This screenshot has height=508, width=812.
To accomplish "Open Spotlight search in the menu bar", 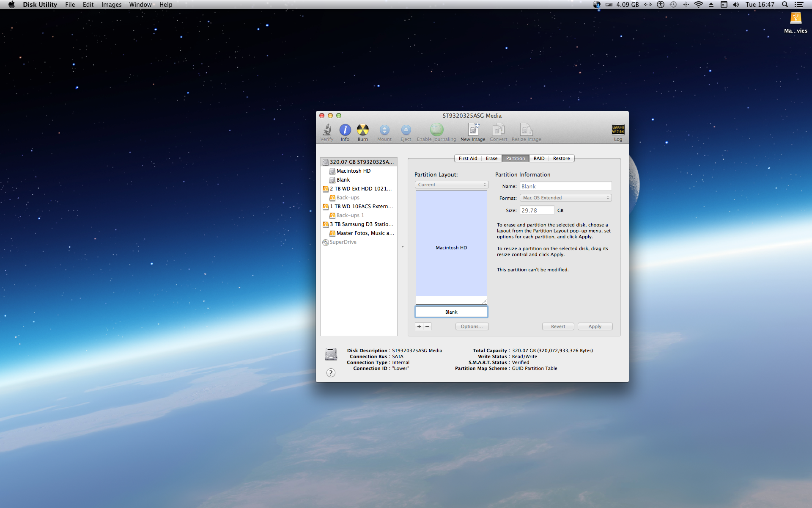I will point(785,5).
